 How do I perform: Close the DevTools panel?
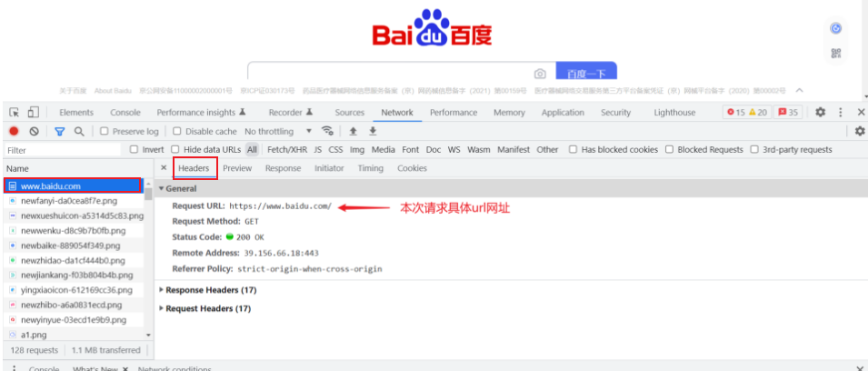(x=861, y=113)
